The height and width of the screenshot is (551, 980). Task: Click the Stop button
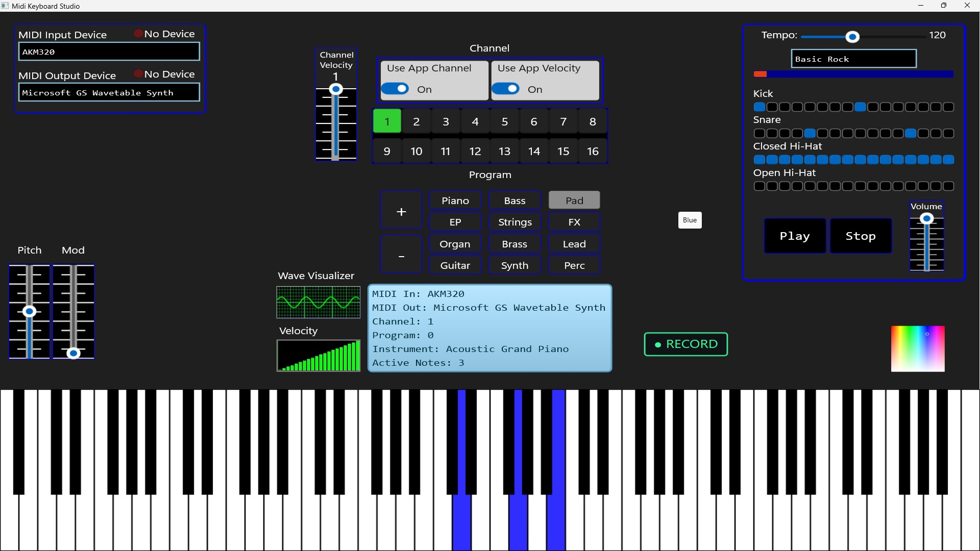[861, 236]
